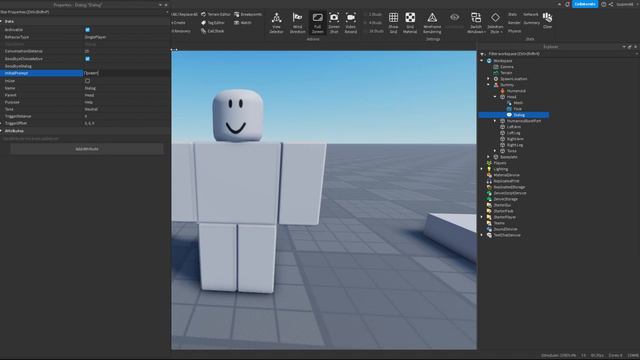Viewport: 640px width, 360px height.
Task: Select the 2 Studs grid option
Action: (373, 14)
